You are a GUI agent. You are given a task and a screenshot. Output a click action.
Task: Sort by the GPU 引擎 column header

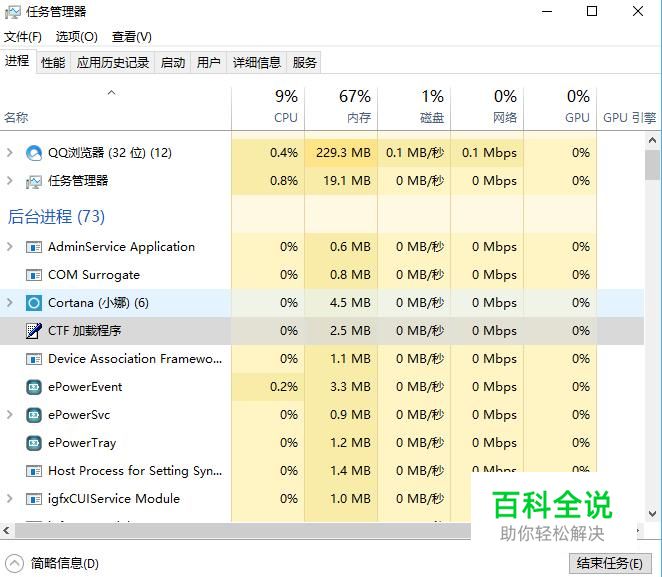tap(629, 109)
